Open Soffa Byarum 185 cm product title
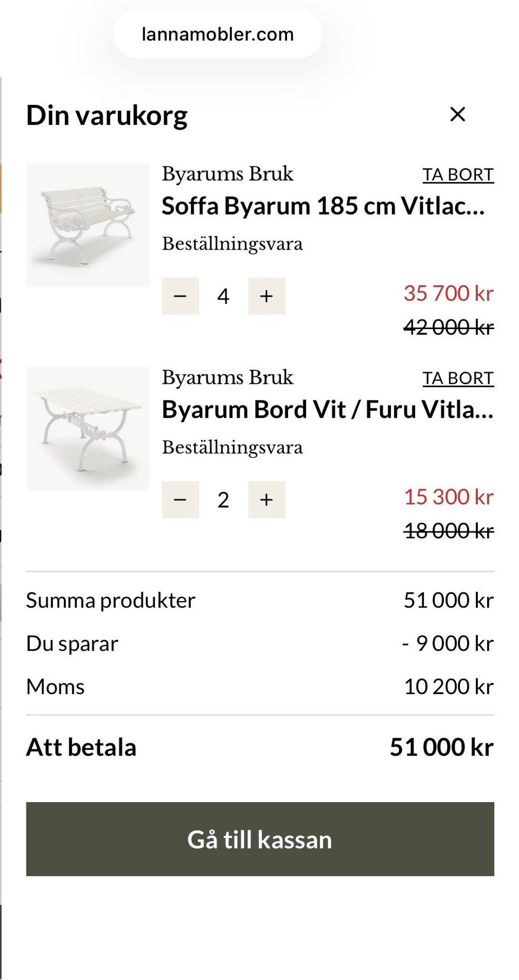This screenshot has width=519, height=980. 323,206
